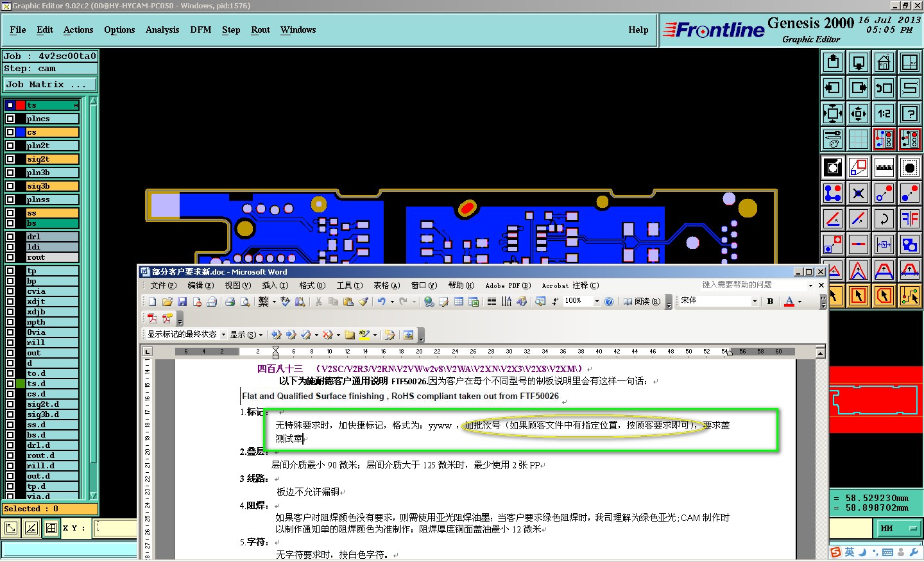Open the help question box dropdown arrow
This screenshot has width=924, height=562.
pyautogui.click(x=810, y=285)
